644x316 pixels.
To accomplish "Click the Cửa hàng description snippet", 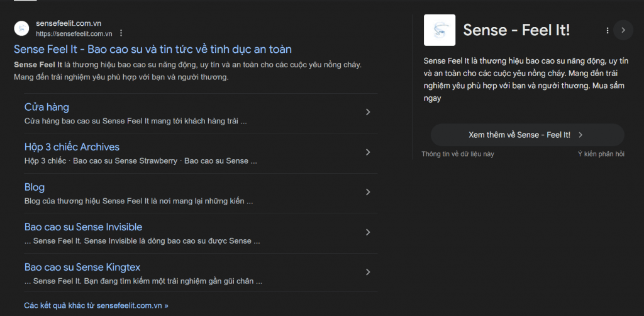I will [136, 121].
